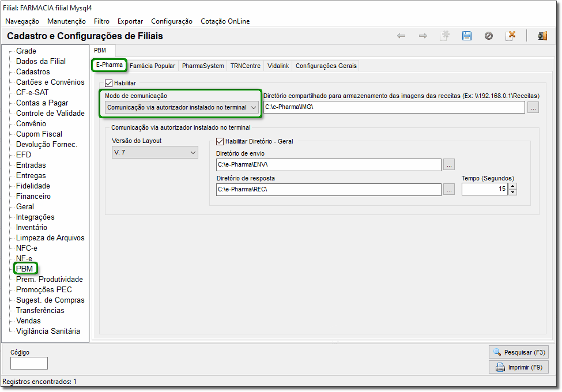Select Vigilância Sanitária tree item
The image size is (562, 392).
click(x=48, y=331)
